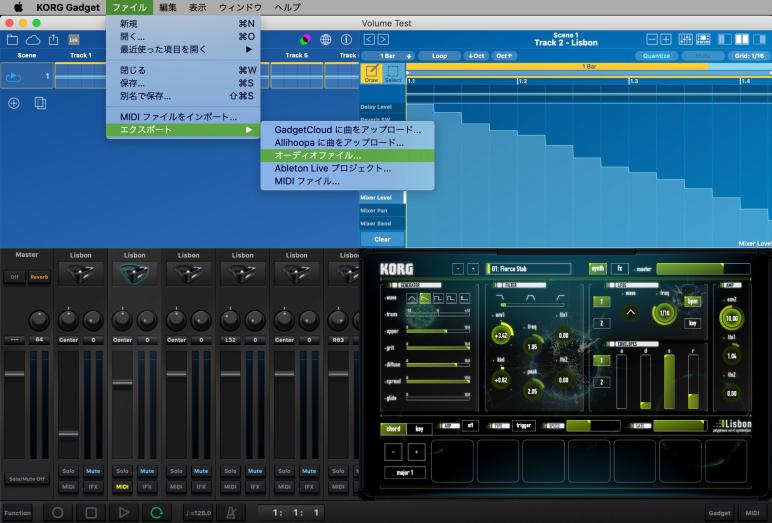Select chord mode in Lisbon pad section
This screenshot has width=772, height=523.
coord(393,428)
